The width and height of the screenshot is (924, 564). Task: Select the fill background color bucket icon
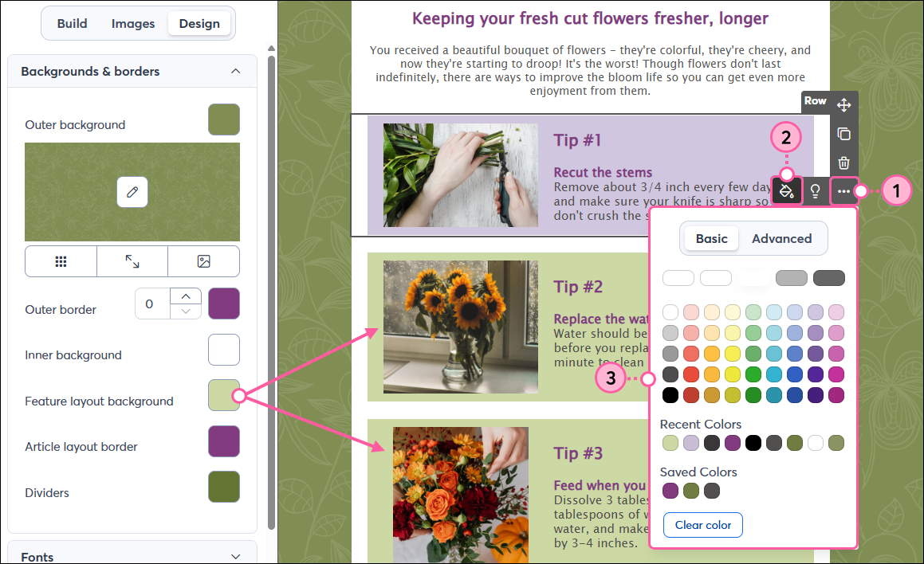786,191
